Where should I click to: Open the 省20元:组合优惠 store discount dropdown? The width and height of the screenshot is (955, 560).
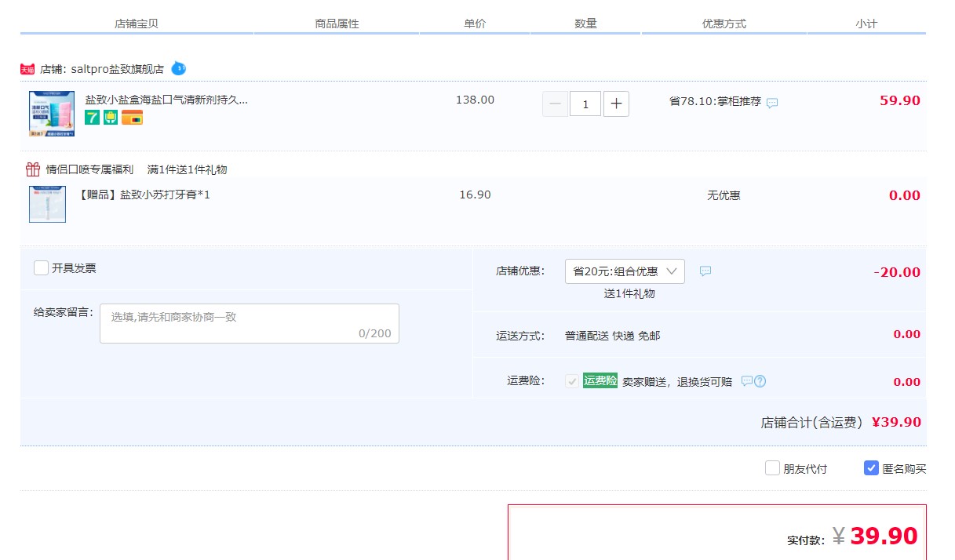coord(625,271)
